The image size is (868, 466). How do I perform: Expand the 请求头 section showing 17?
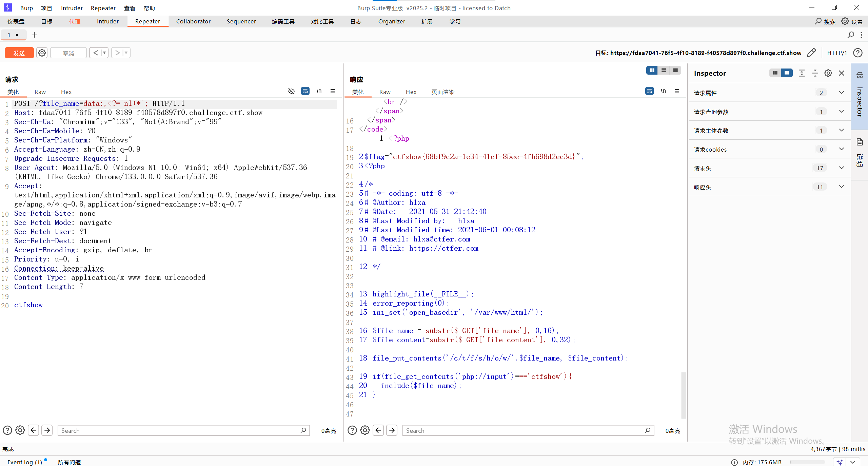point(841,168)
